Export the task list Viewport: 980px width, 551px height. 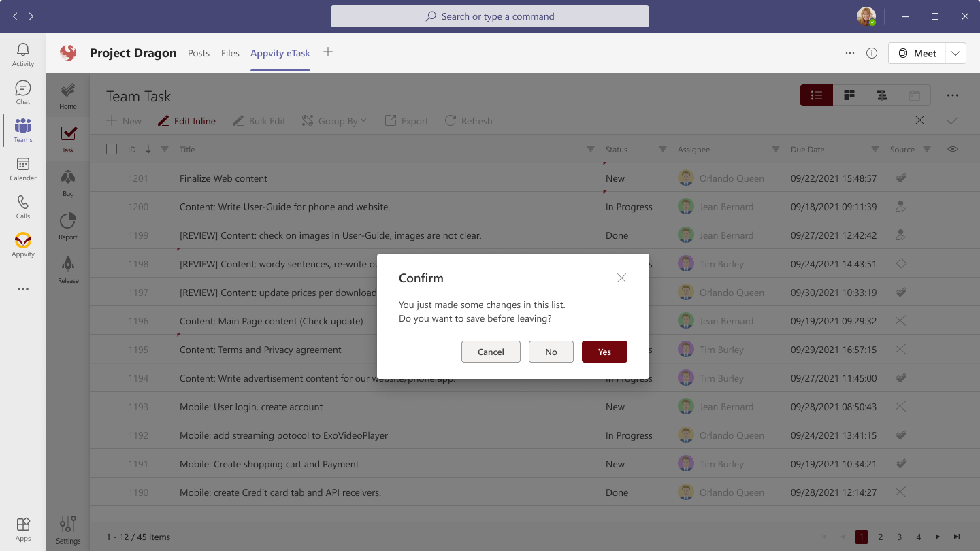[x=406, y=120]
